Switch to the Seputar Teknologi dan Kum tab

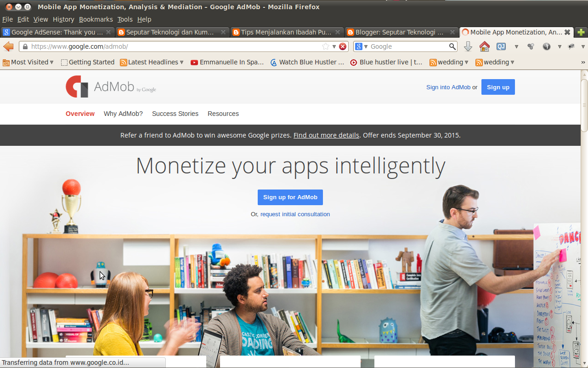[x=172, y=32]
